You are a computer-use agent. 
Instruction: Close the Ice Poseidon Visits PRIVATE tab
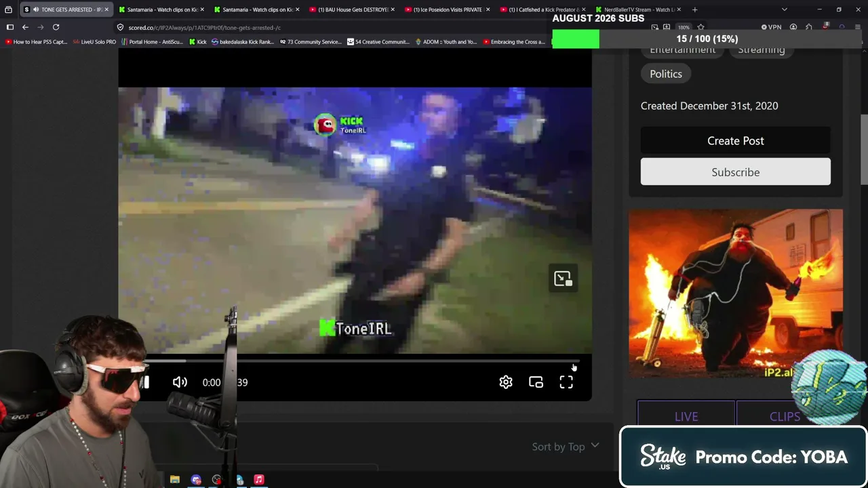click(488, 9)
